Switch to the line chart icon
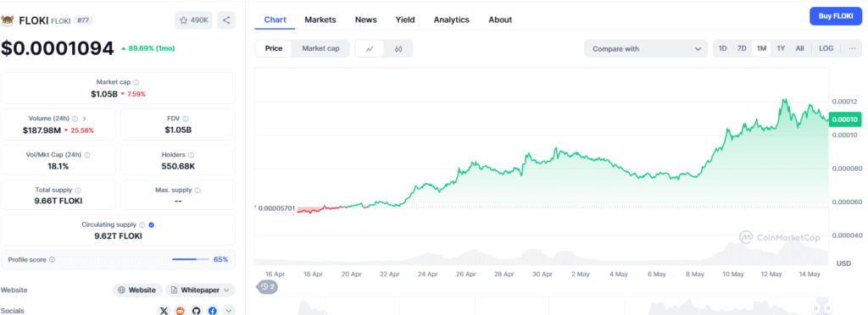Image resolution: width=868 pixels, height=315 pixels. pos(370,48)
